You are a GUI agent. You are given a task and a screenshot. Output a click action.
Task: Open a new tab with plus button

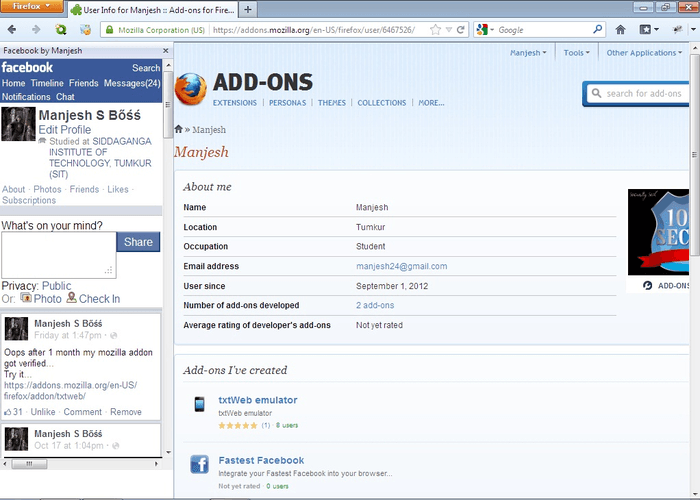point(248,9)
